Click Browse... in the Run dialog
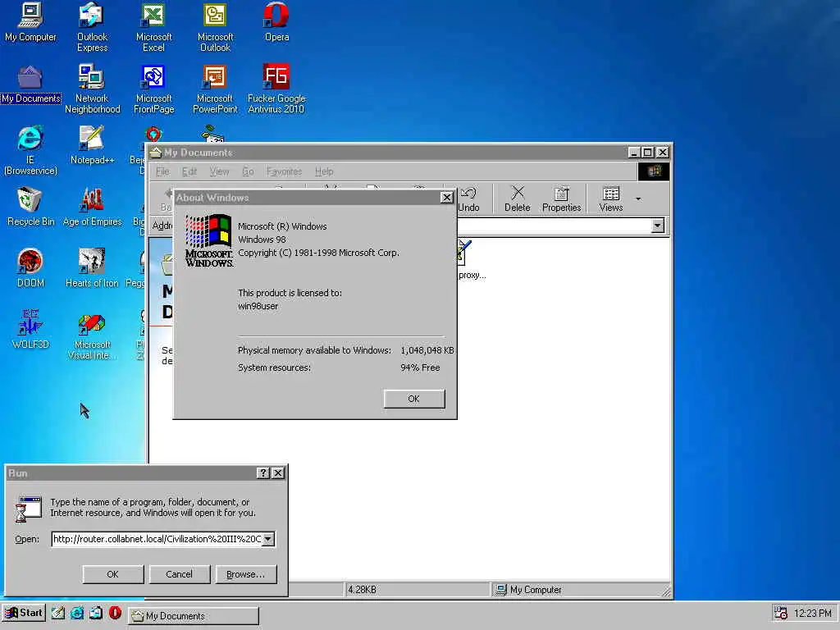The width and height of the screenshot is (840, 630). tap(246, 574)
